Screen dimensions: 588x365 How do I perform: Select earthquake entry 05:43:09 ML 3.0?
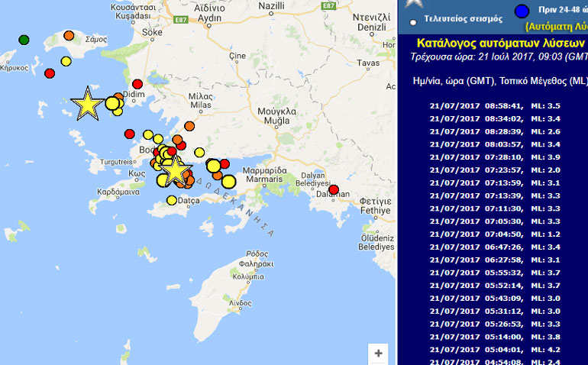pyautogui.click(x=495, y=299)
